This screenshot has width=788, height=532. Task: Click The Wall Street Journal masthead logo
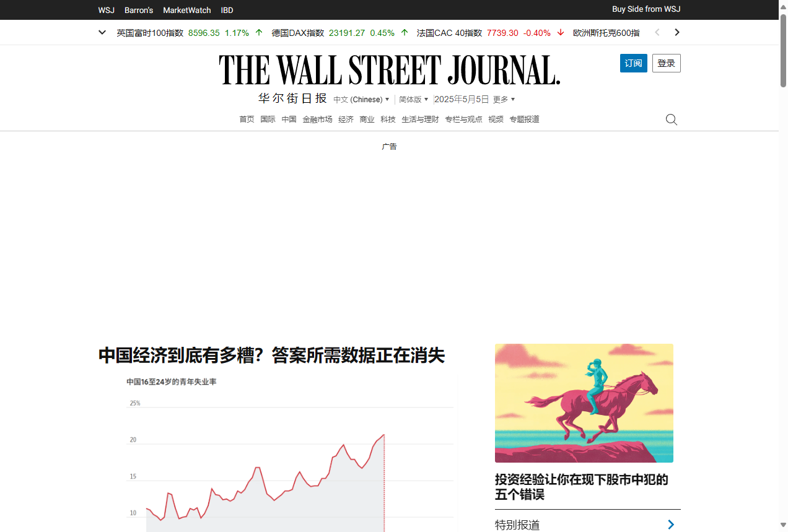(389, 69)
